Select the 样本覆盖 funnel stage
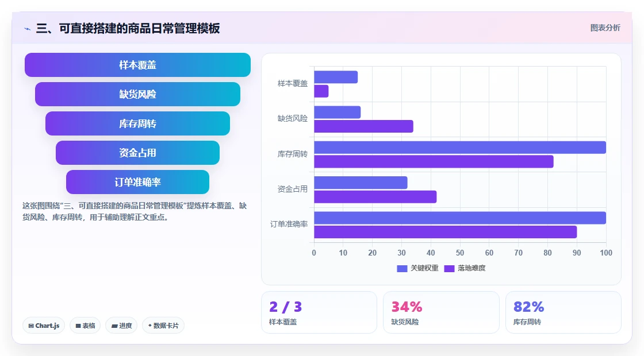This screenshot has height=356, width=644. click(x=137, y=65)
